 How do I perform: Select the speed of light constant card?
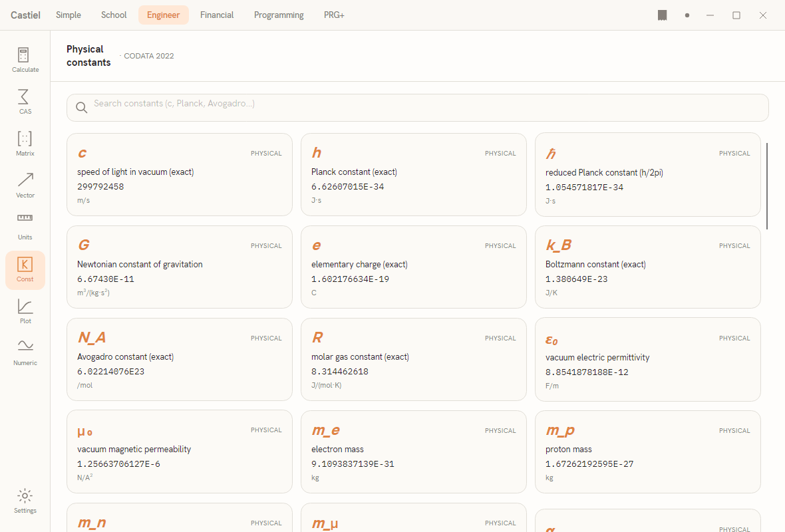click(x=179, y=174)
